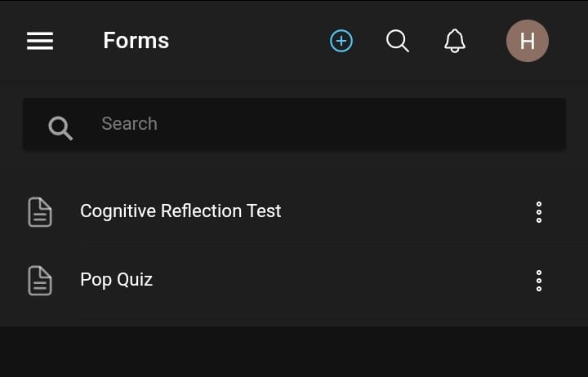The width and height of the screenshot is (588, 377).
Task: Click the Search placeholder text
Action: click(x=129, y=124)
